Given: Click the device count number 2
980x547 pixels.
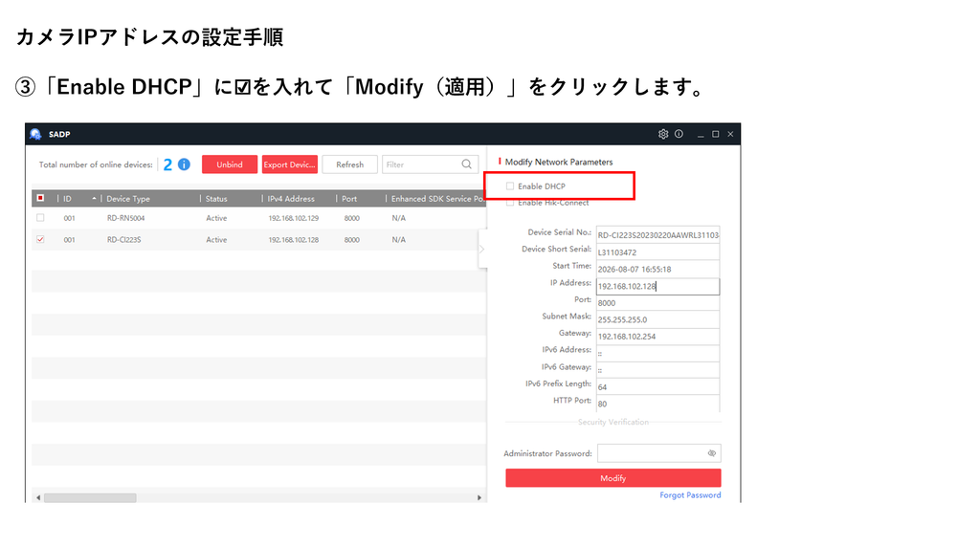Looking at the screenshot, I should [167, 164].
